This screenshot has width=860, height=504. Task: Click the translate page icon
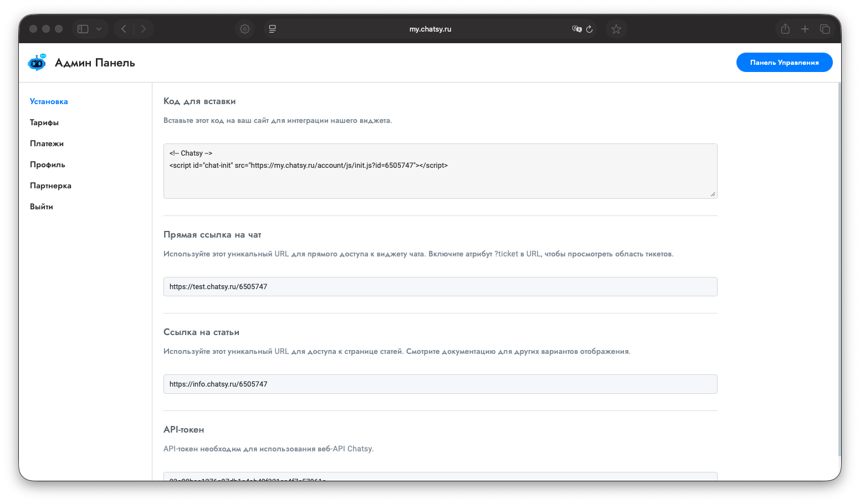pos(576,29)
